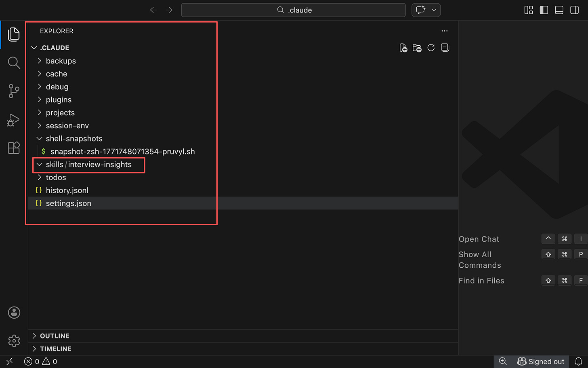The image size is (588, 368).
Task: Click the New Folder icon
Action: click(x=417, y=48)
